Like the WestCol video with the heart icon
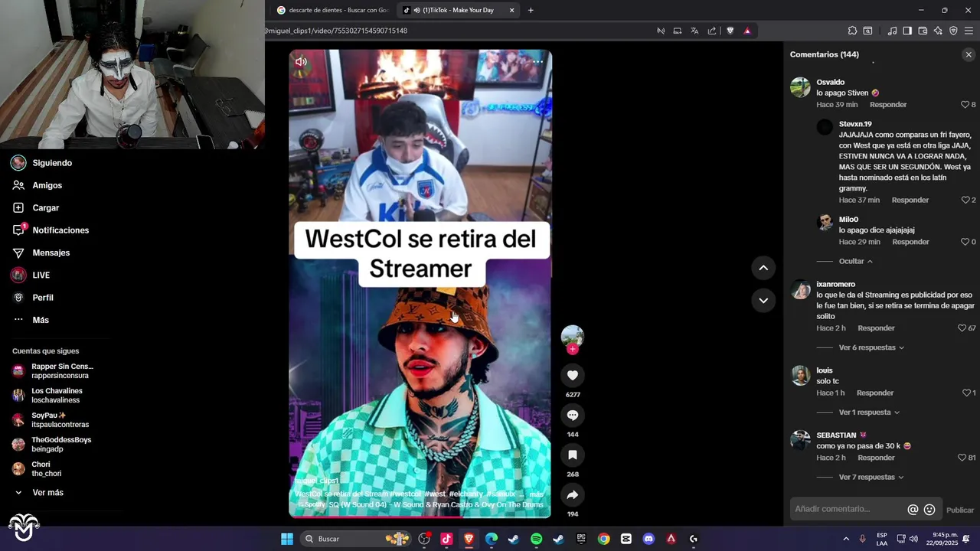This screenshot has width=980, height=551. (x=573, y=375)
